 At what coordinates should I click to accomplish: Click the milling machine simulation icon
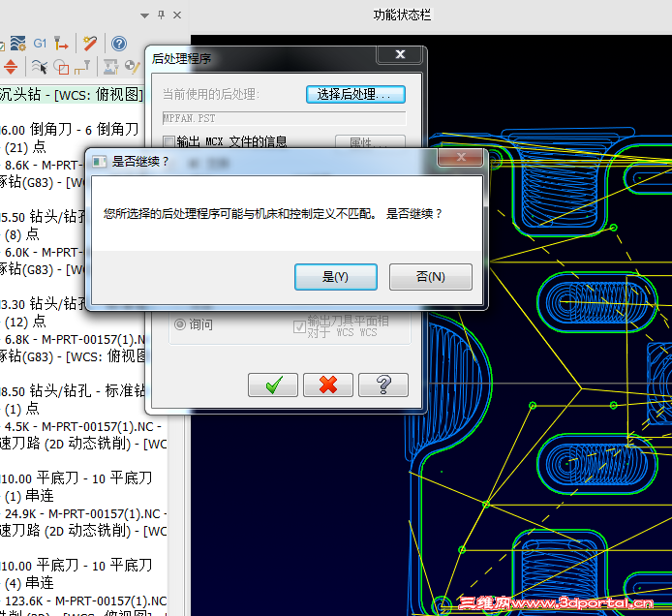tap(110, 67)
